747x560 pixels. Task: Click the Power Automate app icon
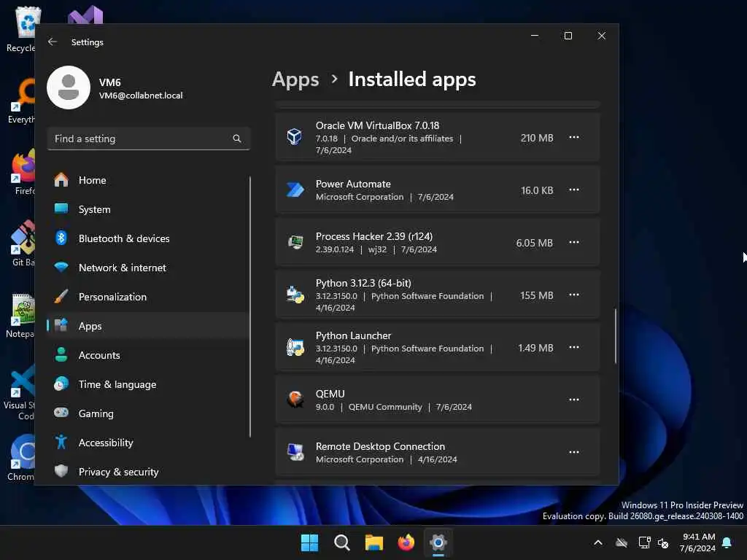click(x=295, y=190)
